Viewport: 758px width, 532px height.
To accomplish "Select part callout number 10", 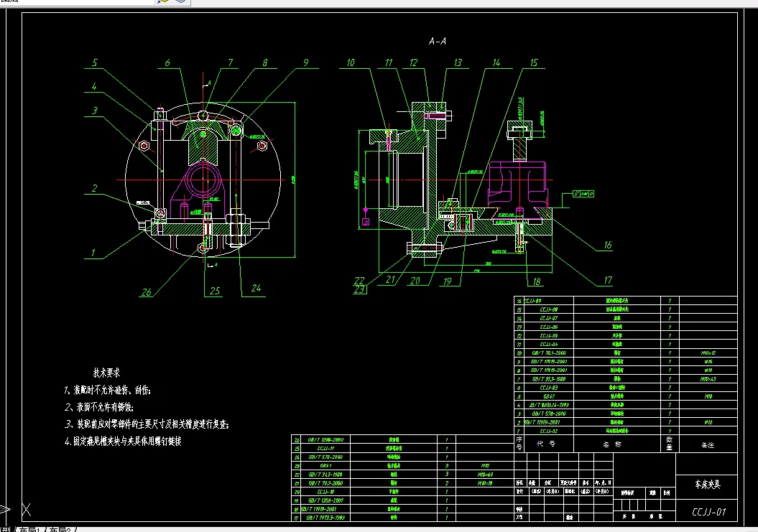I will [x=351, y=62].
